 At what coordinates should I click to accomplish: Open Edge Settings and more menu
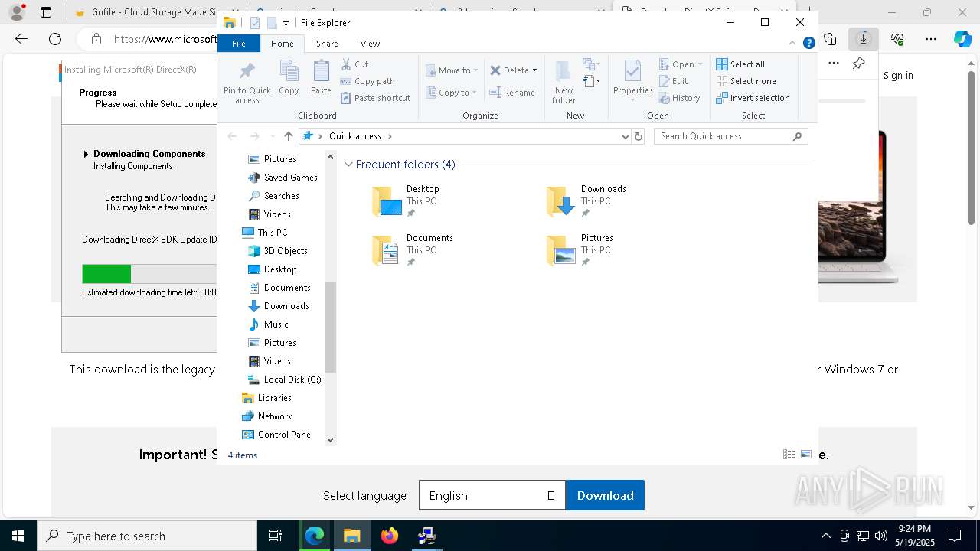(931, 39)
